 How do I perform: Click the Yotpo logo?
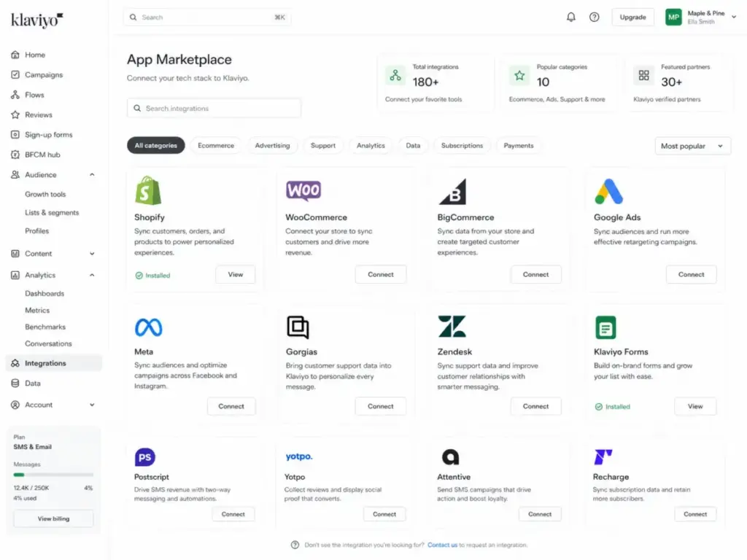pos(299,456)
